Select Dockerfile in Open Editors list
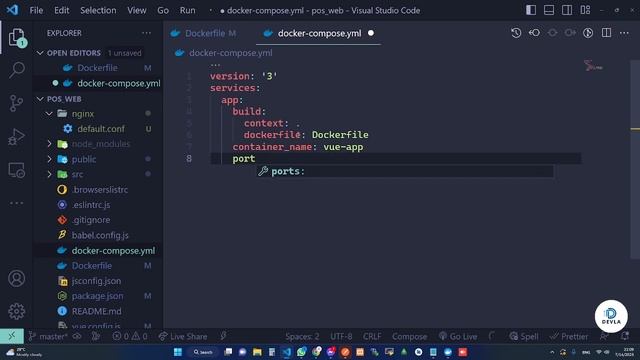Screen dimensions: 640x360 pyautogui.click(x=98, y=68)
